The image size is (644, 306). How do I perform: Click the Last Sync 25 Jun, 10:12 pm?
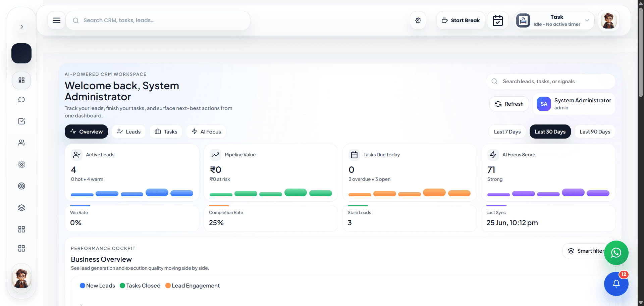coord(512,223)
